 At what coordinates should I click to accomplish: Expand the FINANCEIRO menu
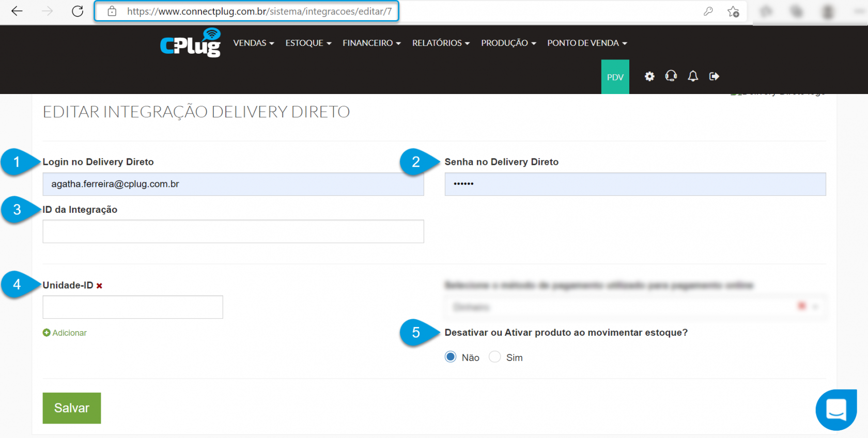(x=372, y=43)
